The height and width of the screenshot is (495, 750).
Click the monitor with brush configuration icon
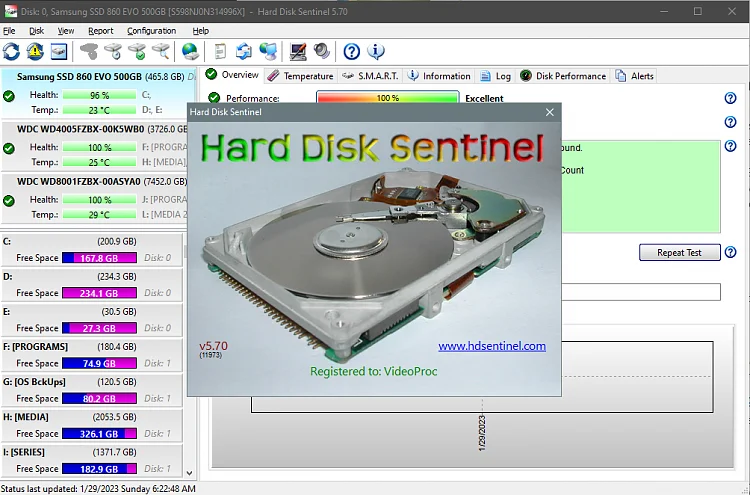click(298, 51)
